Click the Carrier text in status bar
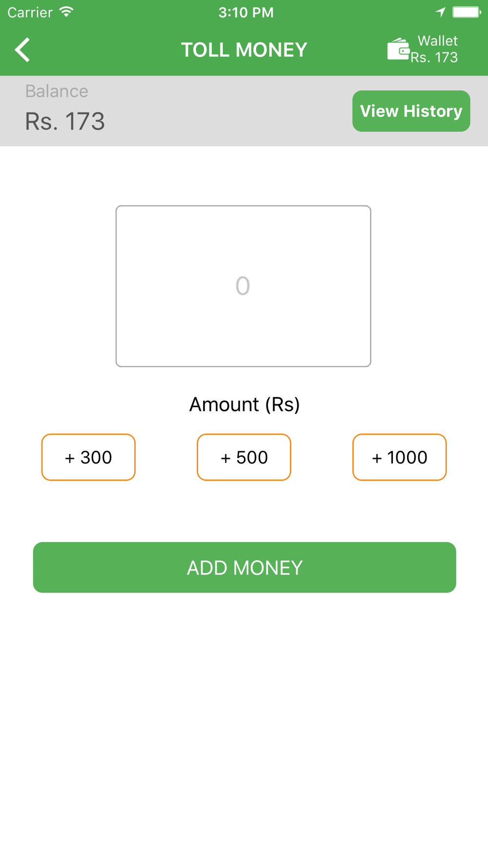Image resolution: width=488 pixels, height=868 pixels. pos(30,12)
